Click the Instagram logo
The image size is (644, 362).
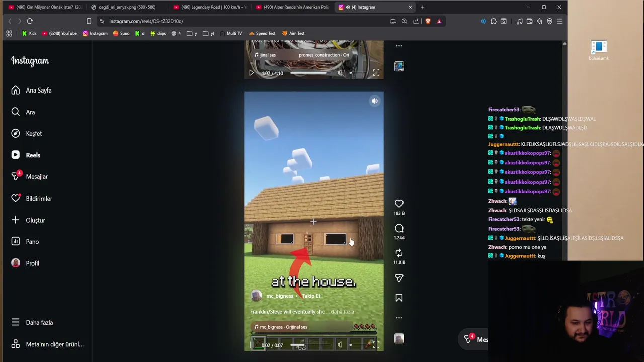click(x=30, y=61)
